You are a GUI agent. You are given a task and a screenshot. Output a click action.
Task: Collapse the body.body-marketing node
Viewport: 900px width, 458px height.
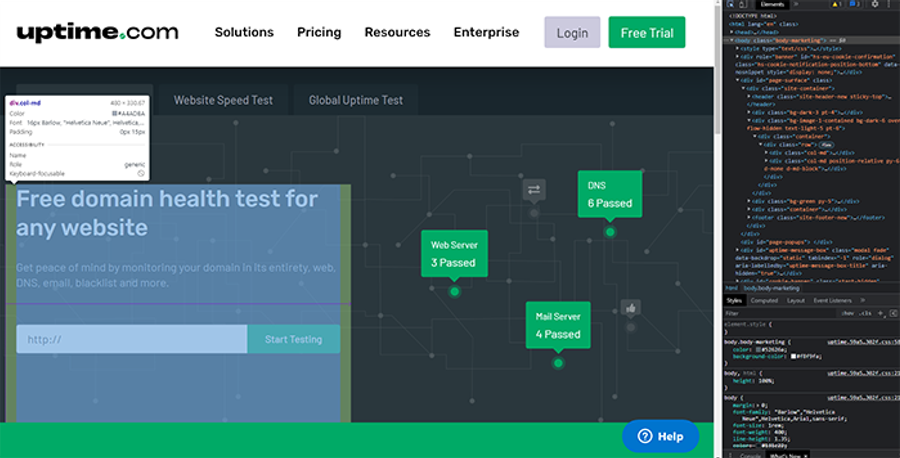[x=732, y=41]
